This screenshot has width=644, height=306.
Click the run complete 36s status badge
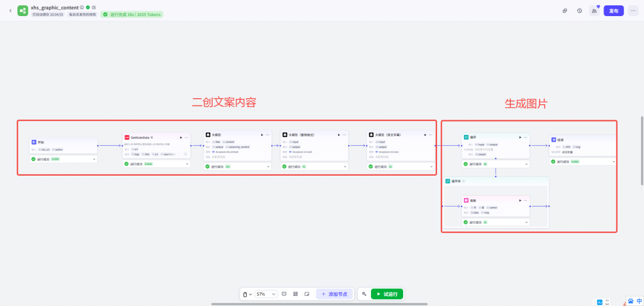click(131, 14)
